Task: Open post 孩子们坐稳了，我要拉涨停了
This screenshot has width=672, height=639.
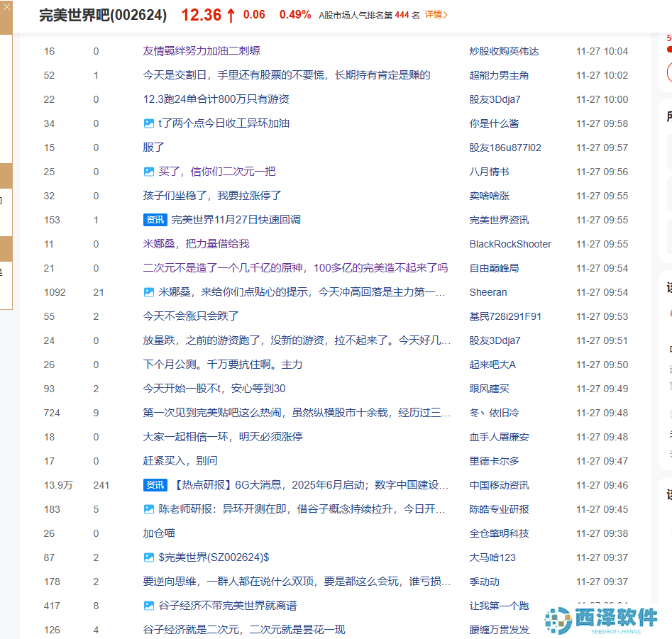Action: (x=212, y=196)
